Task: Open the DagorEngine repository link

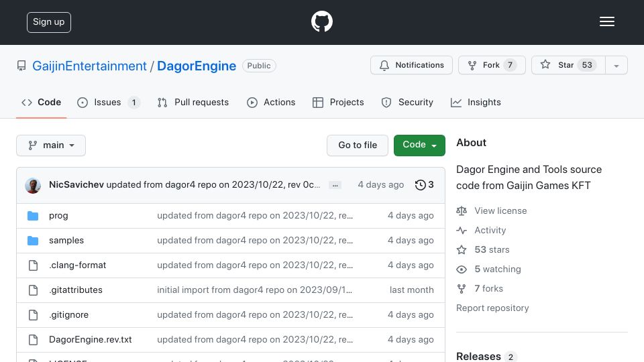Action: [x=197, y=66]
